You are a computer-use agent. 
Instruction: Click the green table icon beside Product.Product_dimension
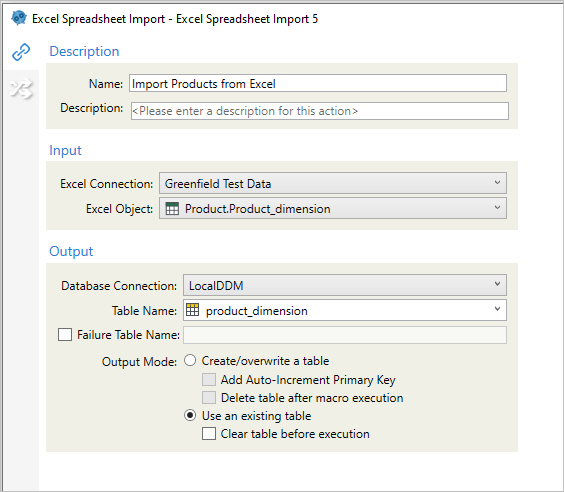click(172, 209)
